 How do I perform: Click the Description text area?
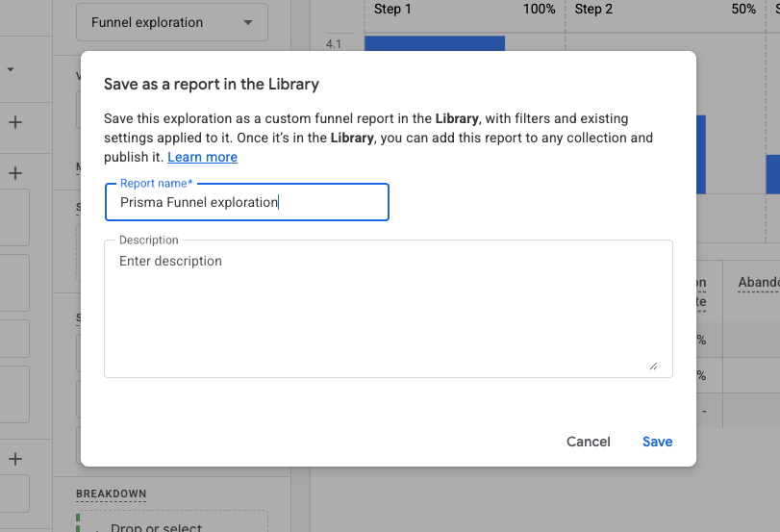coord(388,309)
